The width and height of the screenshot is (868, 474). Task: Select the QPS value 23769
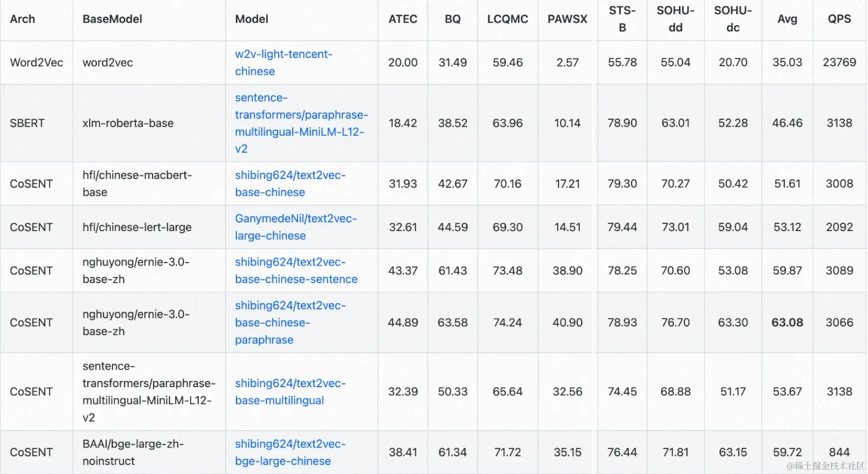840,63
